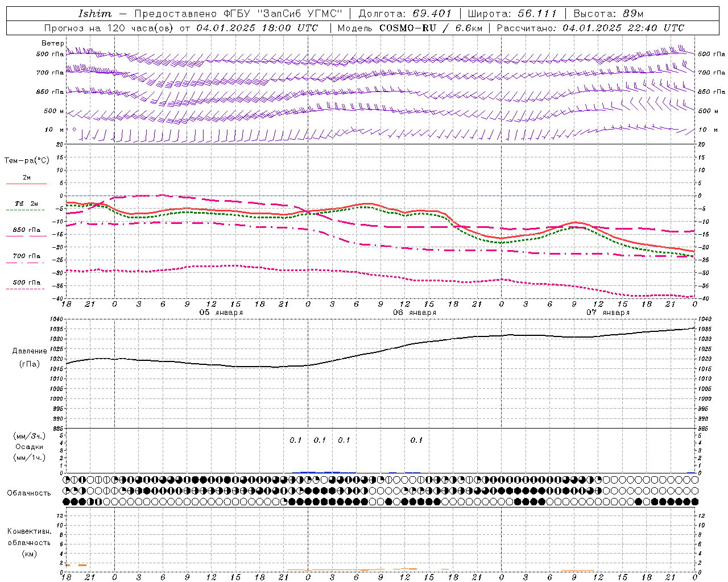This screenshot has width=728, height=582.
Task: Click the "Ishim" station title
Action: (x=95, y=14)
